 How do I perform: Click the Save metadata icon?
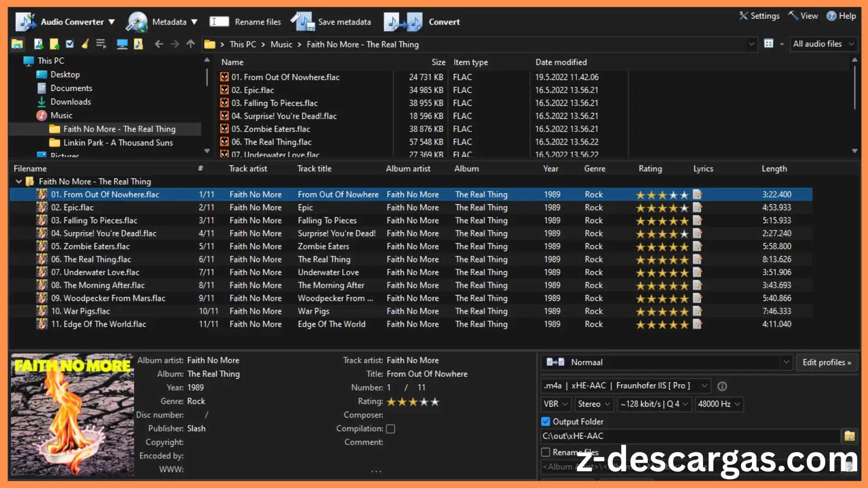[303, 22]
